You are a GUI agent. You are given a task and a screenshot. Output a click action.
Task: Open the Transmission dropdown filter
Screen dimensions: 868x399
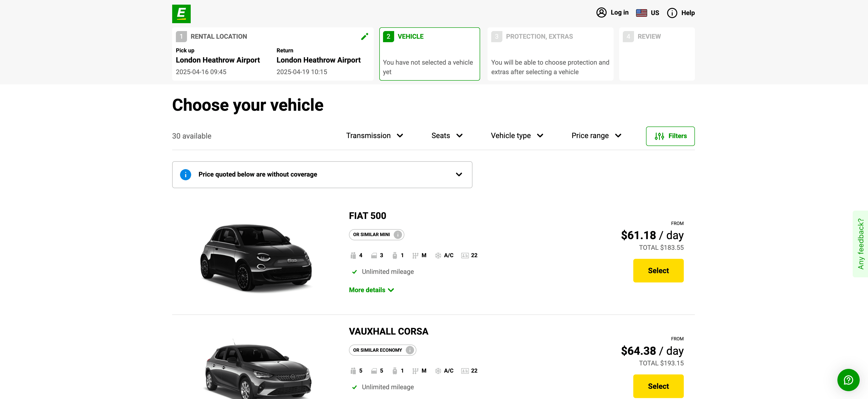374,136
